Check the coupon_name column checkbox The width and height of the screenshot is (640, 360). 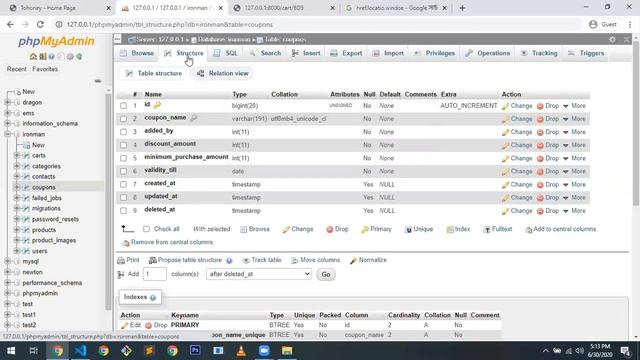pos(123,119)
